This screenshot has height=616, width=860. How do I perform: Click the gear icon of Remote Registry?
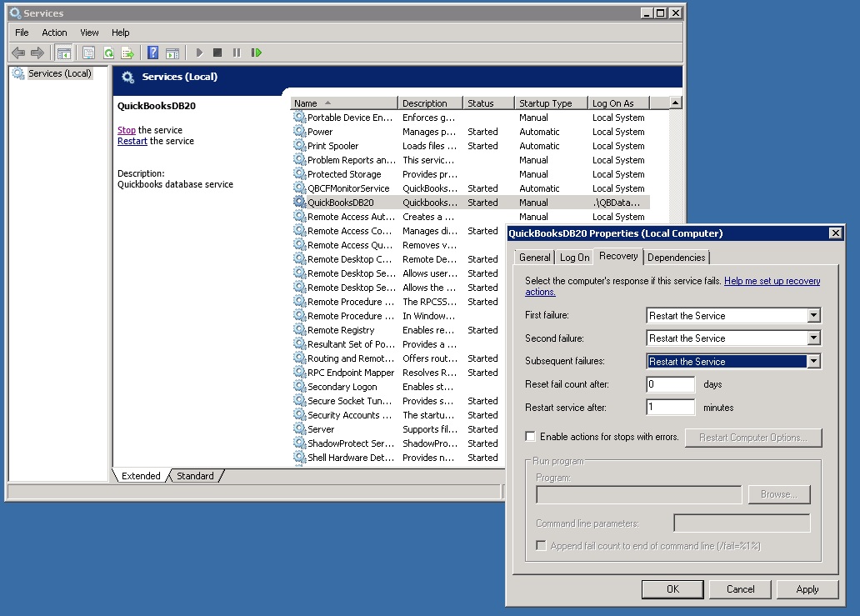pos(299,329)
